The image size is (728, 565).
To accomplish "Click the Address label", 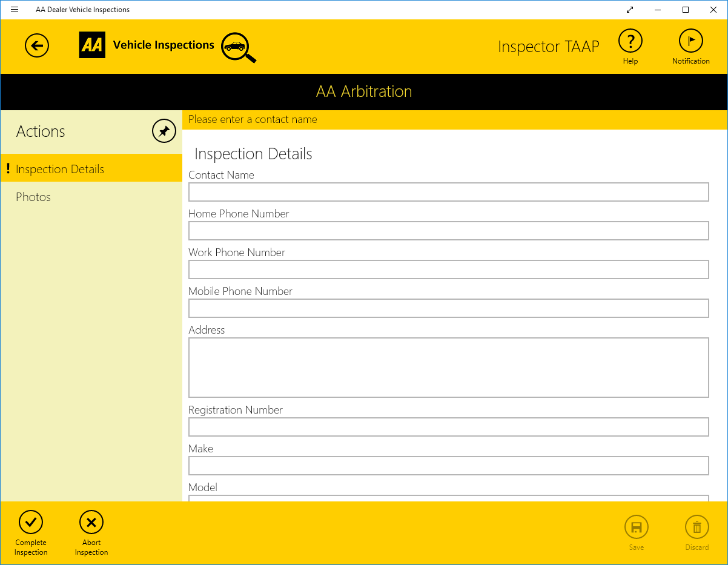I will (x=207, y=330).
